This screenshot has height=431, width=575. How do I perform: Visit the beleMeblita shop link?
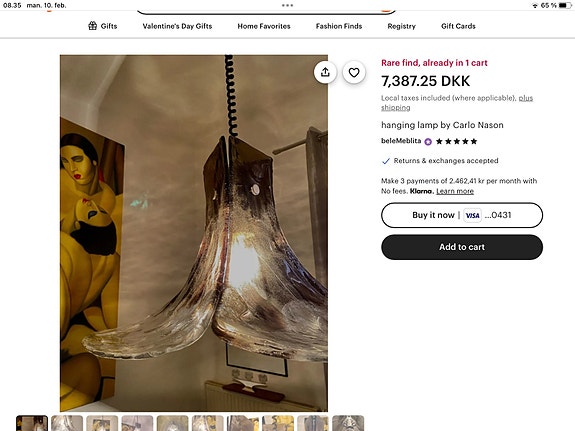[x=401, y=141]
